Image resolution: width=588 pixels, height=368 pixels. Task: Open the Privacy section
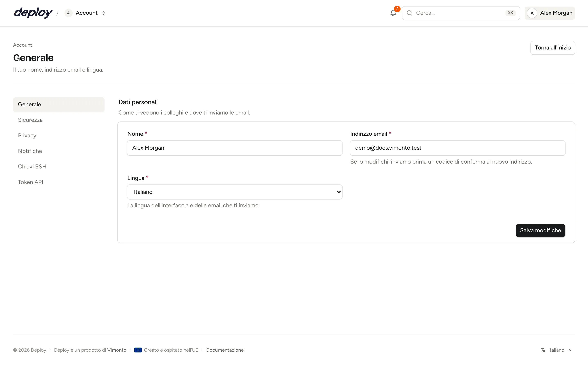(59, 136)
